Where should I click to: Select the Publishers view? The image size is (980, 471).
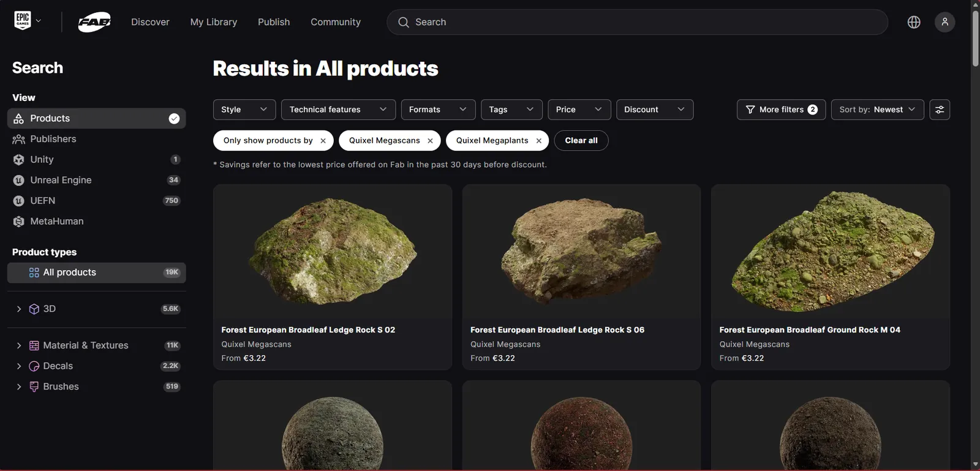tap(97, 140)
